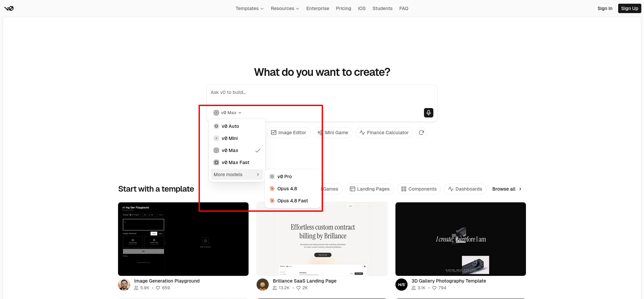
Task: Choose v0 Pro in the submenu
Action: pyautogui.click(x=292, y=177)
